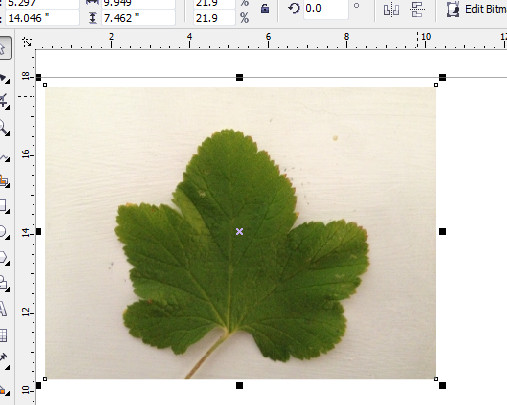Click the green leaf bitmap image

pos(240,233)
